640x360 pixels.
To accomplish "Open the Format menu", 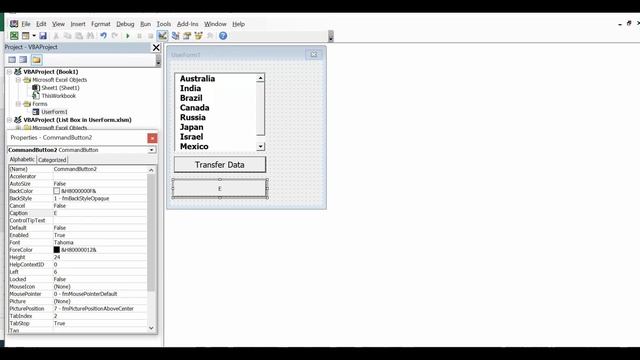I will pyautogui.click(x=100, y=24).
